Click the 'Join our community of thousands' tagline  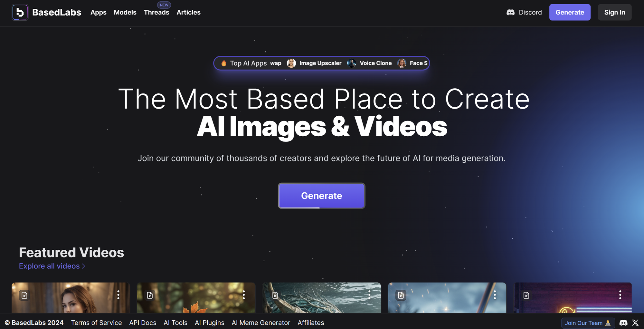coord(322,158)
